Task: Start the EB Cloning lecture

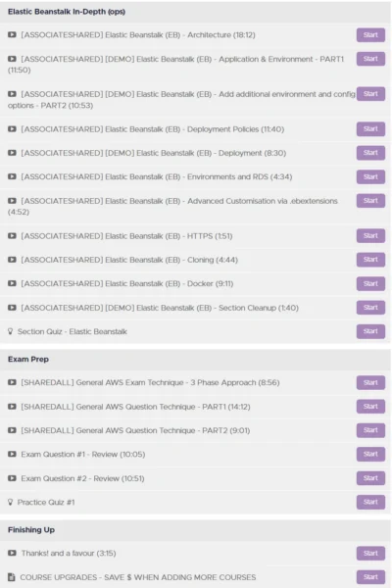Action: tap(370, 260)
